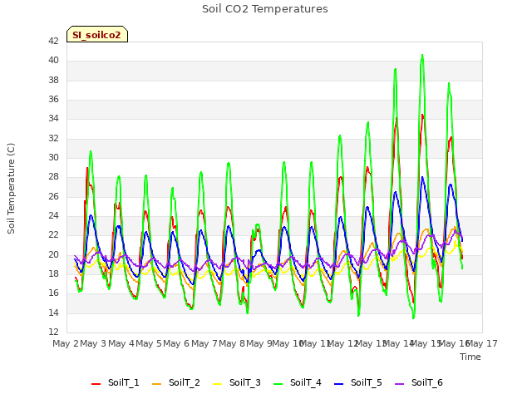Click the y-axis value 24
The width and height of the screenshot is (532, 399).
pyautogui.click(x=53, y=216)
